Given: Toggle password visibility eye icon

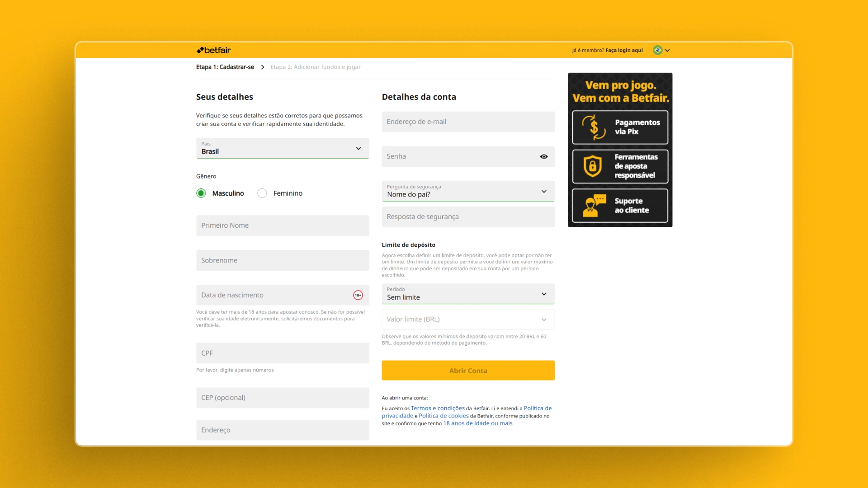Looking at the screenshot, I should click(x=544, y=156).
